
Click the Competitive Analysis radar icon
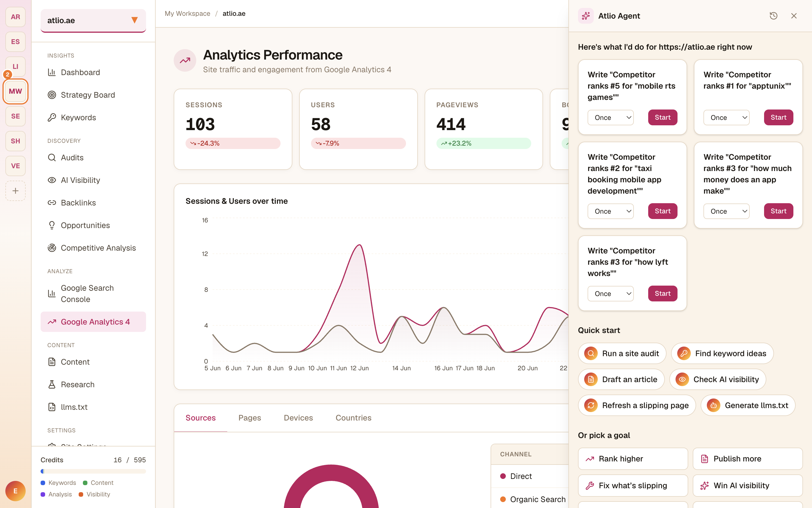point(52,248)
